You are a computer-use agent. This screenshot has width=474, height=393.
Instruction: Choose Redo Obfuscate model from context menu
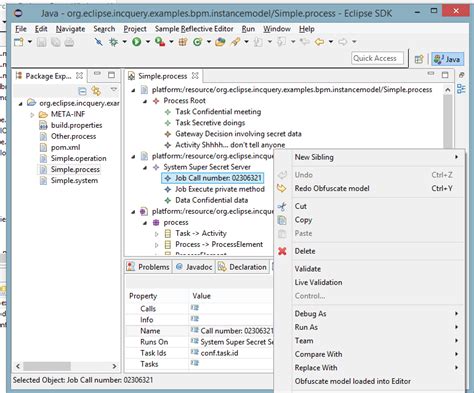click(x=369, y=188)
